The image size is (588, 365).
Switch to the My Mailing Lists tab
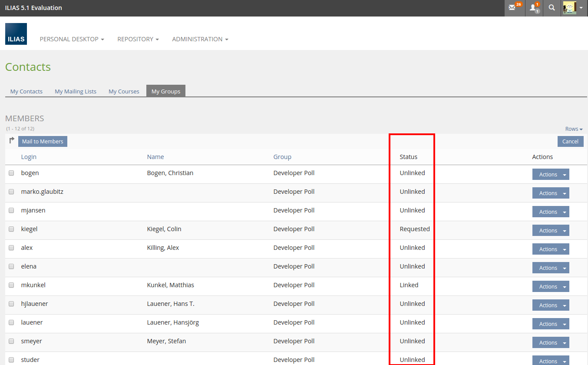76,91
